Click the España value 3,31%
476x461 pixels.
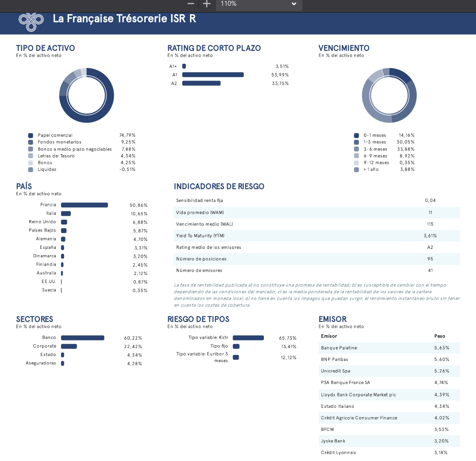pyautogui.click(x=141, y=248)
